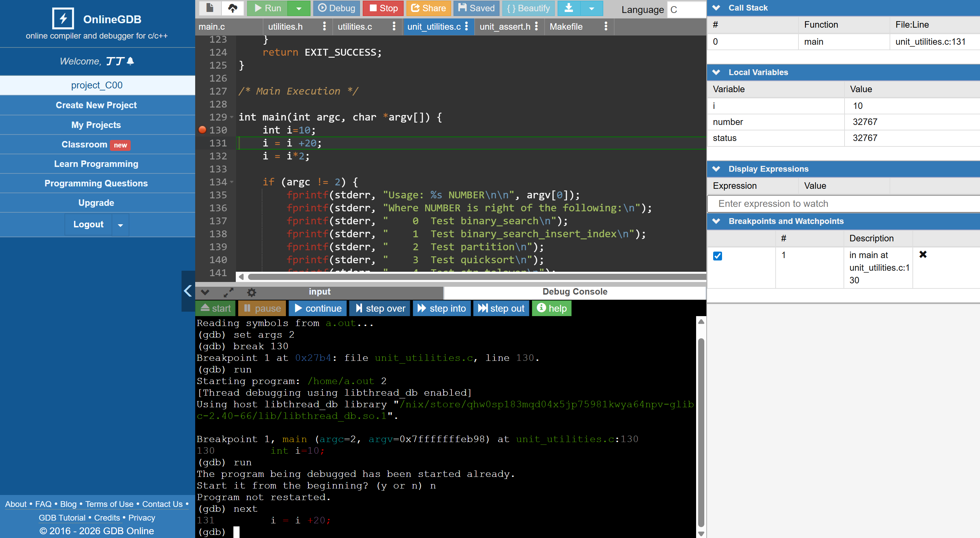Open console settings gear icon
This screenshot has width=980, height=538.
251,292
